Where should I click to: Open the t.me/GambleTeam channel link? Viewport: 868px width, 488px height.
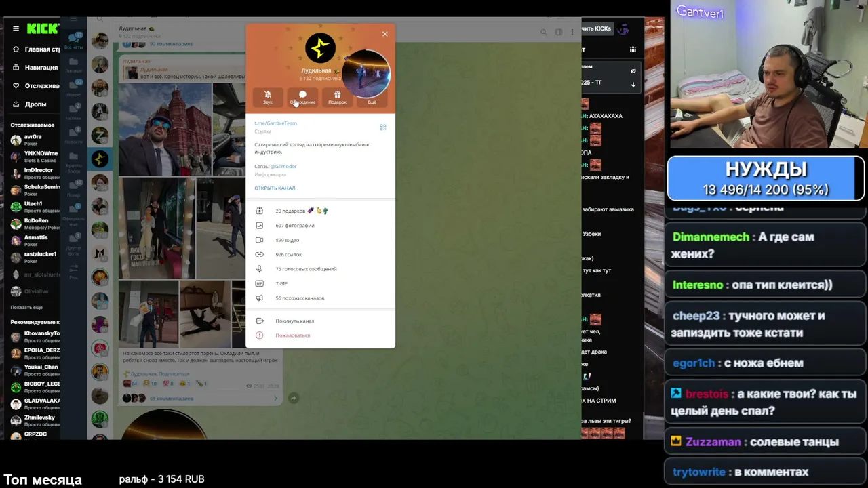(275, 123)
